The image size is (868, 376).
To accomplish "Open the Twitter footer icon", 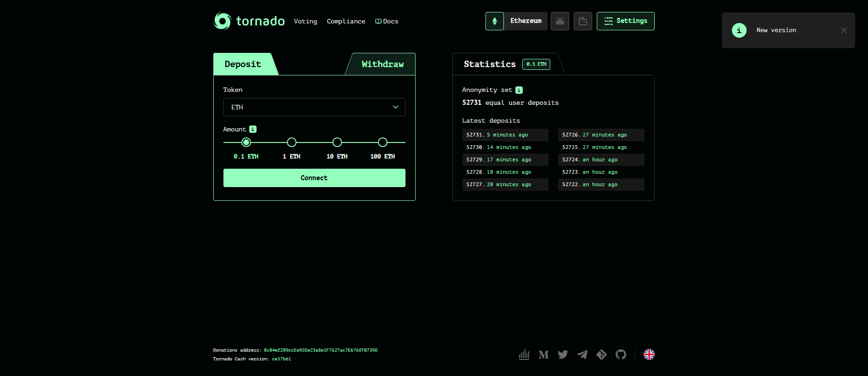I will (x=563, y=354).
